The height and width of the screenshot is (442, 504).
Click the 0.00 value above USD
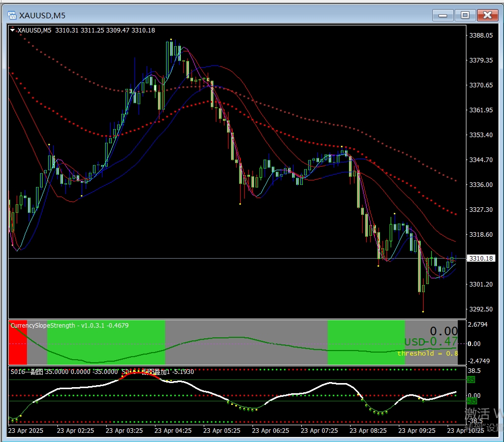pos(444,331)
